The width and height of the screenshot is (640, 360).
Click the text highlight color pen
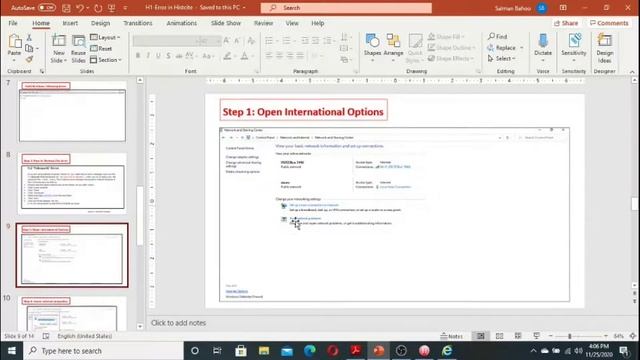227,56
